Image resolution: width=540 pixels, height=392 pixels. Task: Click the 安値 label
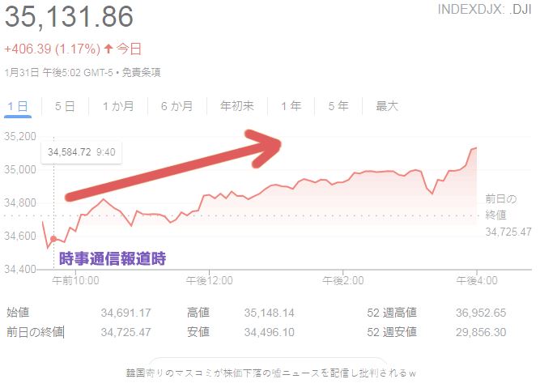pos(198,332)
